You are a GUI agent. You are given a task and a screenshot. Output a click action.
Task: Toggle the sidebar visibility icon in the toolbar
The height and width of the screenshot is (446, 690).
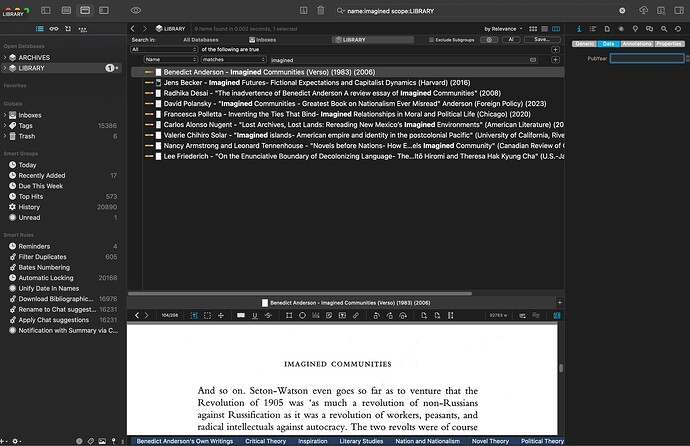click(46, 10)
